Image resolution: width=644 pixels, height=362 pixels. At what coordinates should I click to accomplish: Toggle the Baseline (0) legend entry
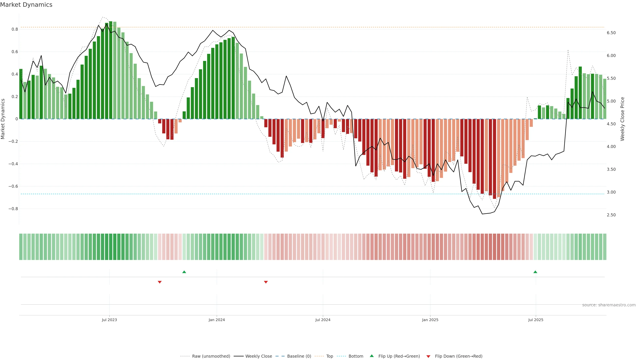click(299, 356)
